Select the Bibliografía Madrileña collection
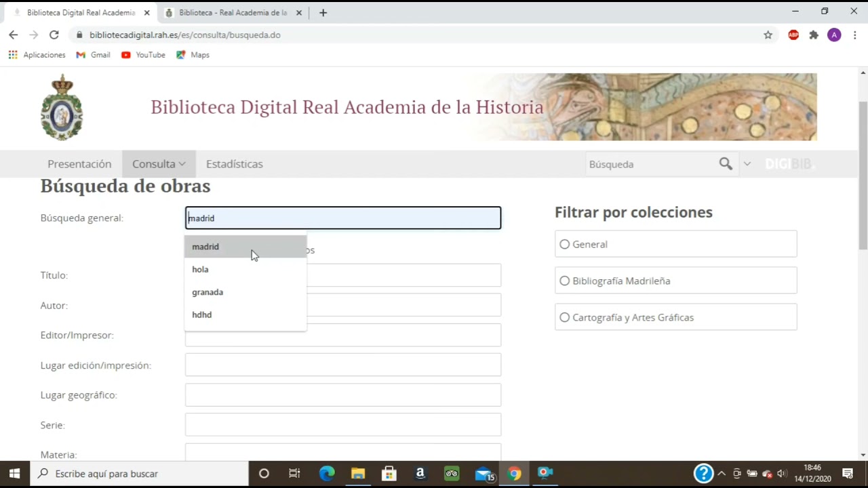This screenshot has height=488, width=868. 564,281
